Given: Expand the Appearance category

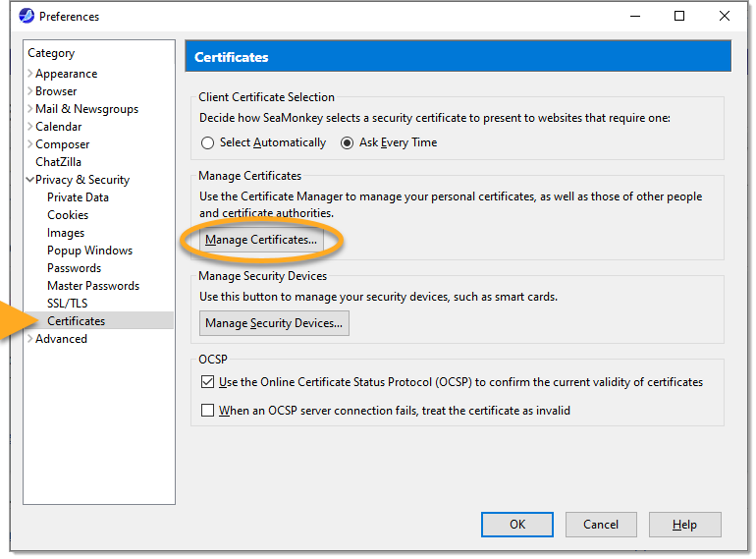Looking at the screenshot, I should [x=30, y=74].
